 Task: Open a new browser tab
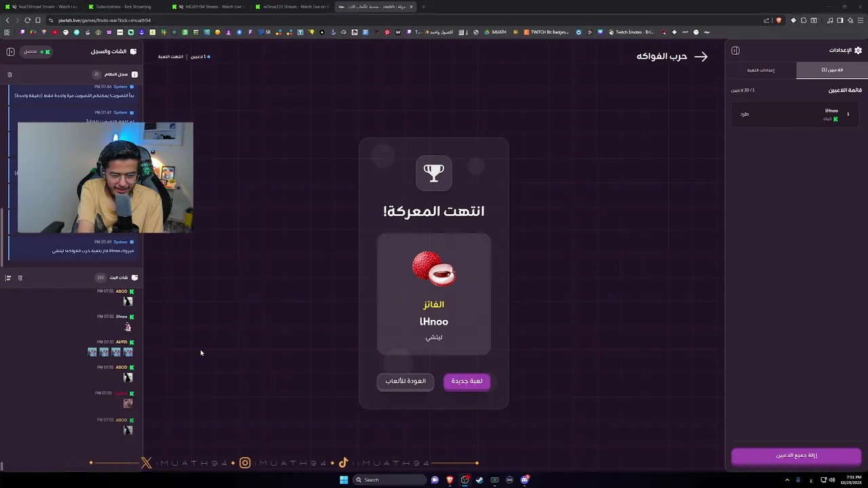click(x=424, y=7)
